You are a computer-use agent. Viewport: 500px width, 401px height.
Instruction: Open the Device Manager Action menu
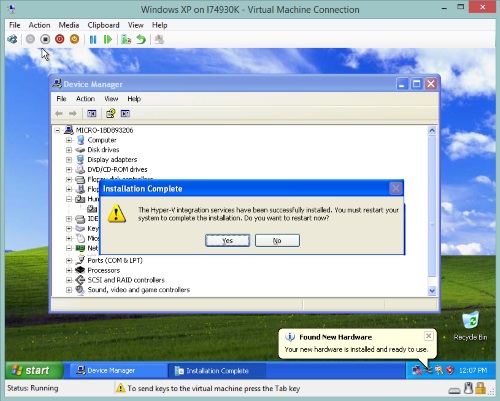(x=85, y=99)
